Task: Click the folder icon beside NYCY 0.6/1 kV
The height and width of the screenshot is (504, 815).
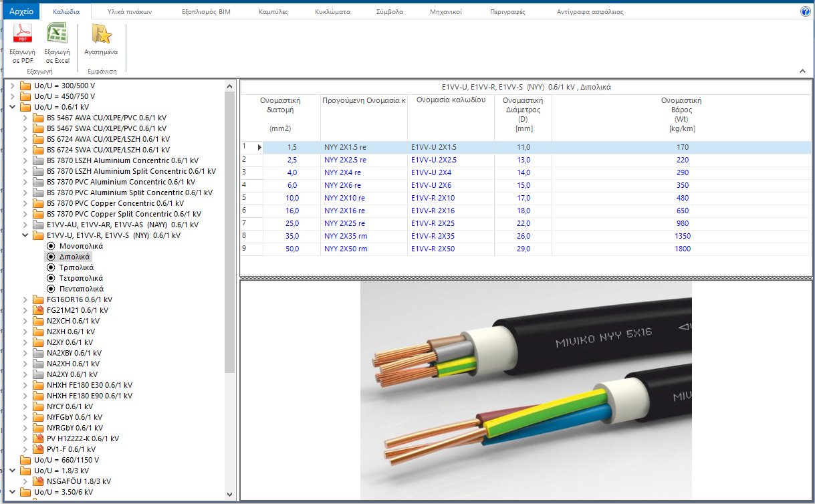Action: pyautogui.click(x=39, y=406)
